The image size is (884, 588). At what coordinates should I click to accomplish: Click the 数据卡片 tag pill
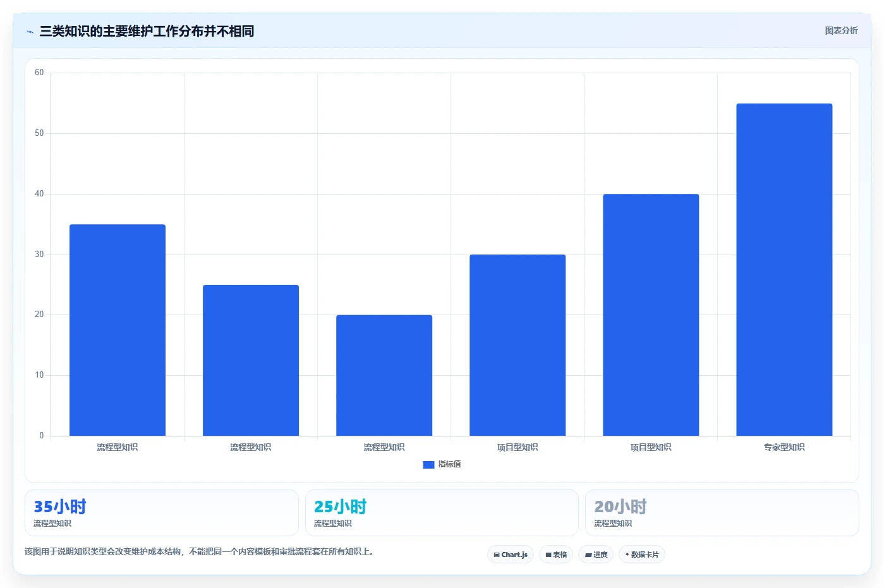642,555
